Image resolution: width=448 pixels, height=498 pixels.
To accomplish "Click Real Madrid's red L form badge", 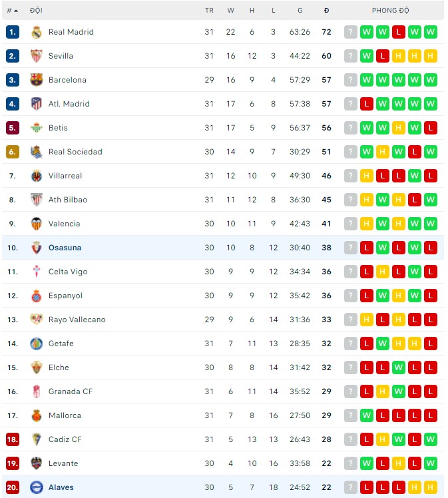I will tap(399, 32).
